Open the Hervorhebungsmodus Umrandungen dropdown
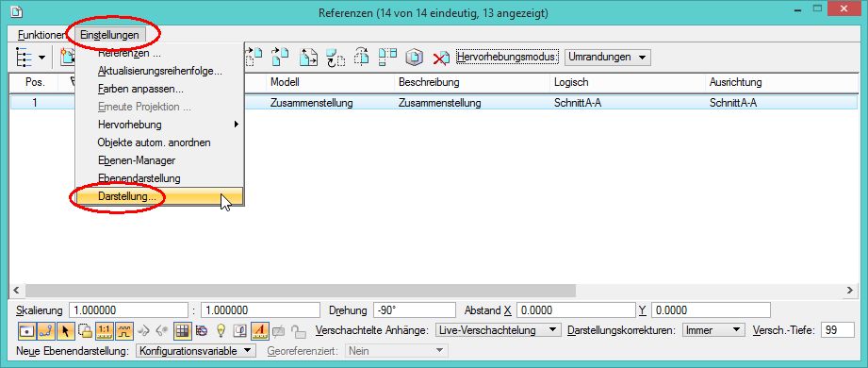Image resolution: width=868 pixels, height=368 pixels. point(608,57)
